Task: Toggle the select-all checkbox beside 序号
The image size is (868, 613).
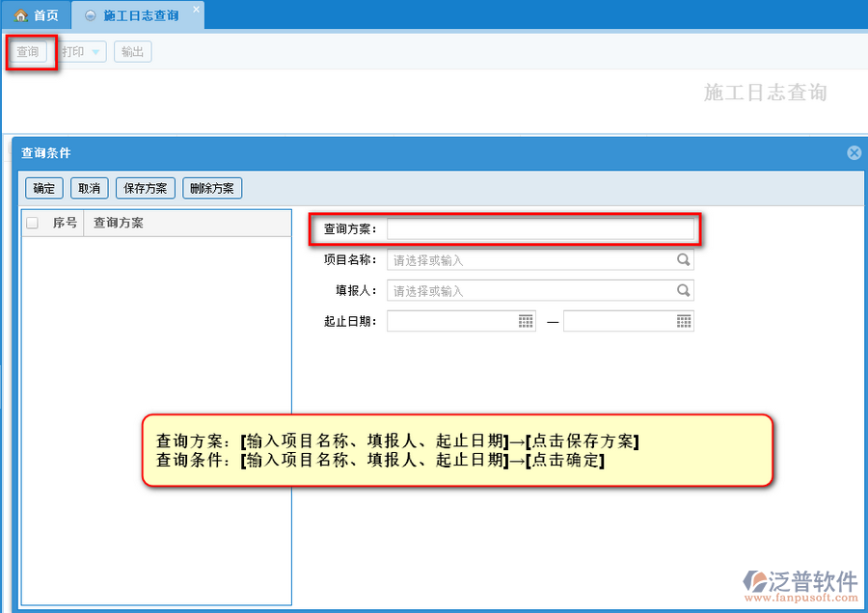Action: (x=32, y=223)
